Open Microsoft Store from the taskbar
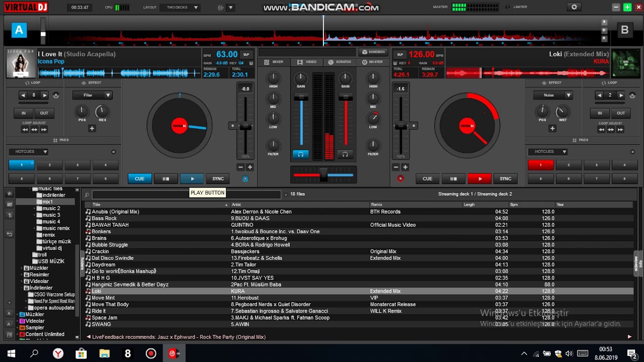644x362 pixels. pos(81,353)
